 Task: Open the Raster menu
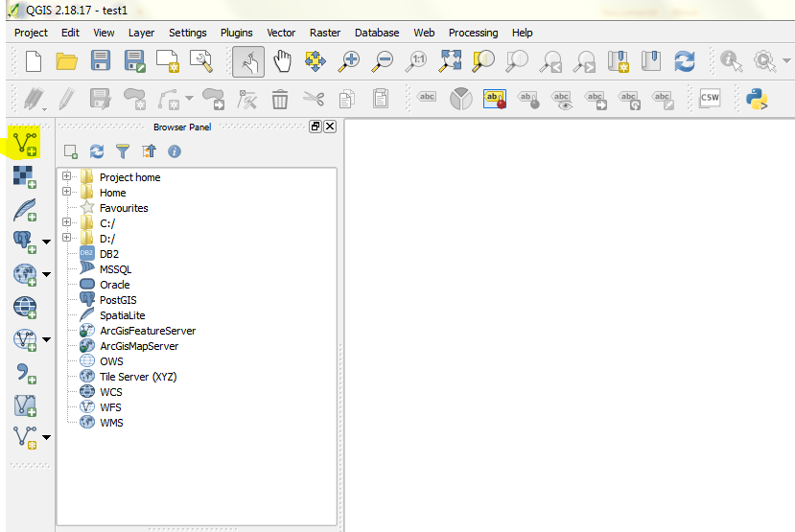coord(325,33)
